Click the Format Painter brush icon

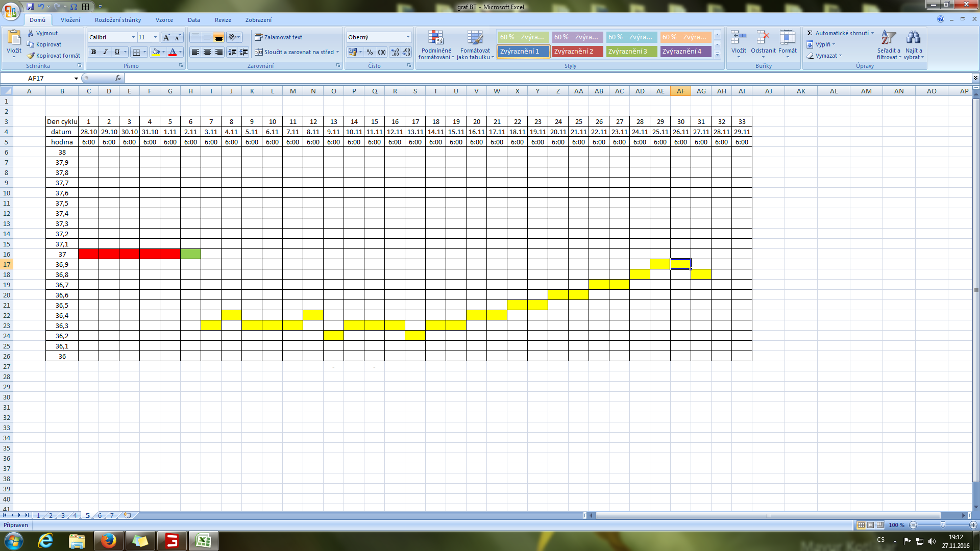[31, 56]
